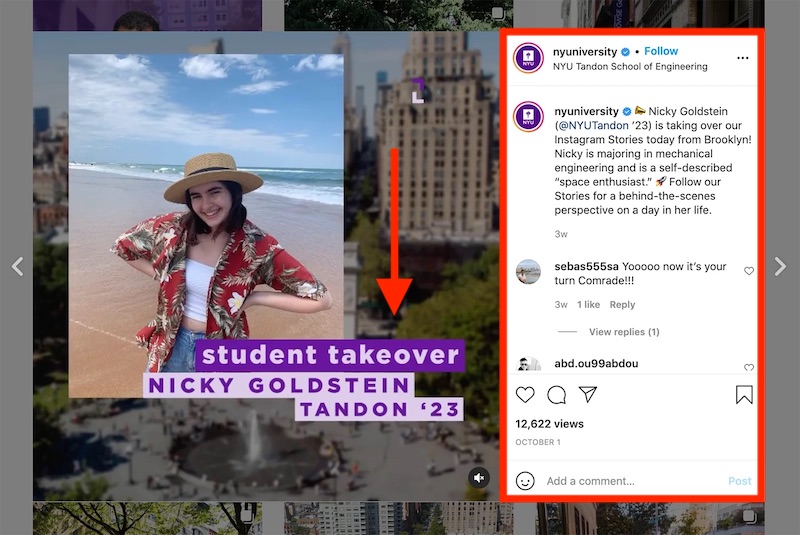Go to previous post arrow
Screen dimensions: 800x535
pyautogui.click(x=18, y=266)
